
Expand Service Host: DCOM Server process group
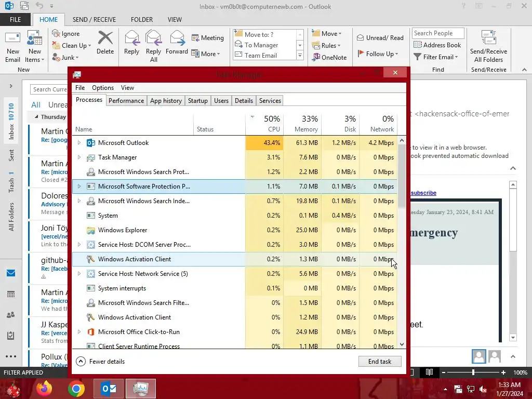click(x=79, y=245)
